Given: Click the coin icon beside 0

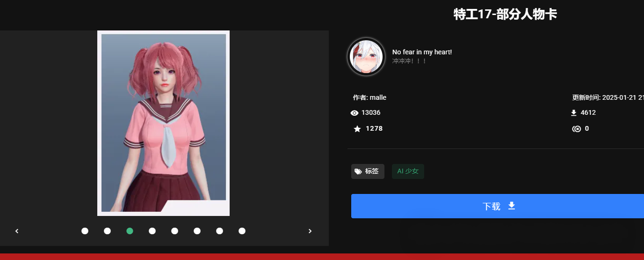Looking at the screenshot, I should pyautogui.click(x=577, y=129).
